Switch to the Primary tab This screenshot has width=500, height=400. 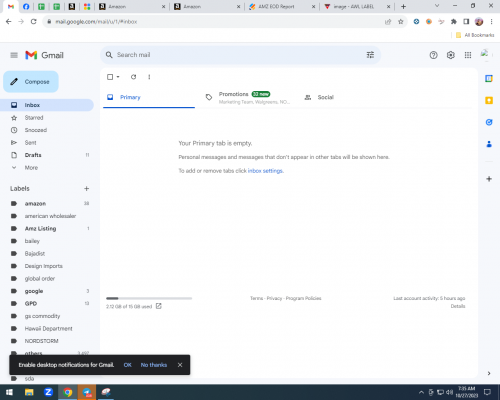point(149,97)
